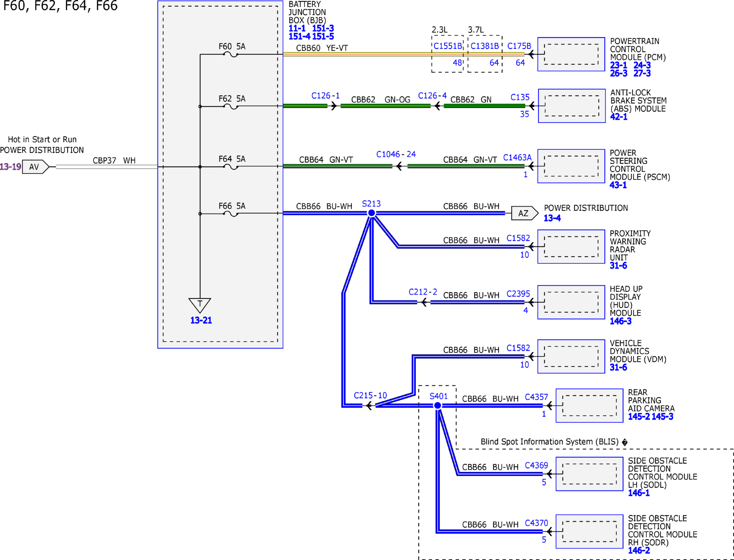Click connector label C175B
Screen dimensions: 734x560
tap(519, 46)
